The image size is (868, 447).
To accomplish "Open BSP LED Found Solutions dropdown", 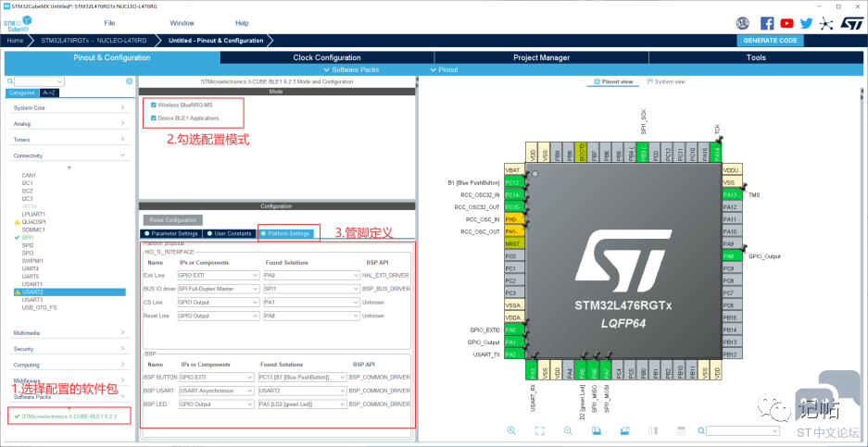I will (302, 404).
